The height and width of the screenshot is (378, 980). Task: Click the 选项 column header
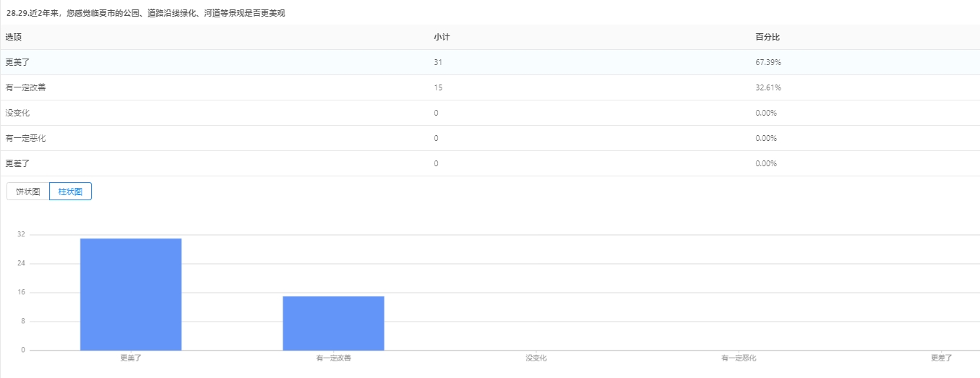[14, 37]
